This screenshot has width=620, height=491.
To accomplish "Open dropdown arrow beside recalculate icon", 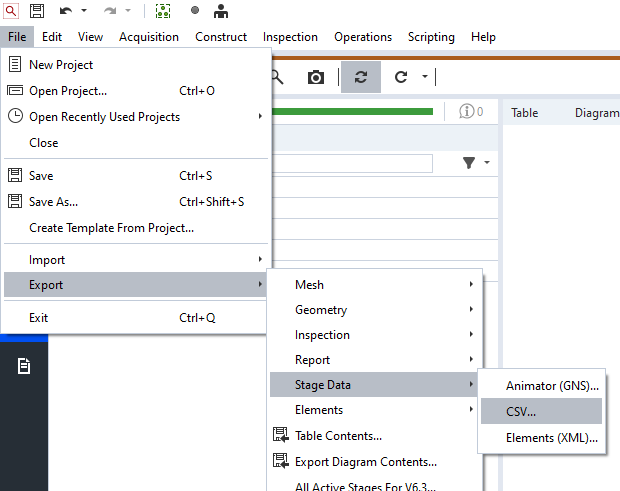I will click(x=425, y=77).
